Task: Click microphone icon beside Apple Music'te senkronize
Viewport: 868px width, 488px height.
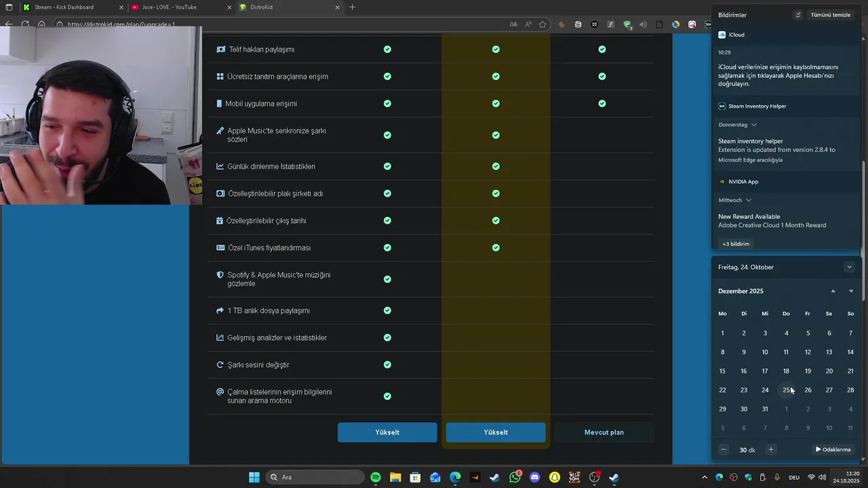Action: click(x=220, y=131)
